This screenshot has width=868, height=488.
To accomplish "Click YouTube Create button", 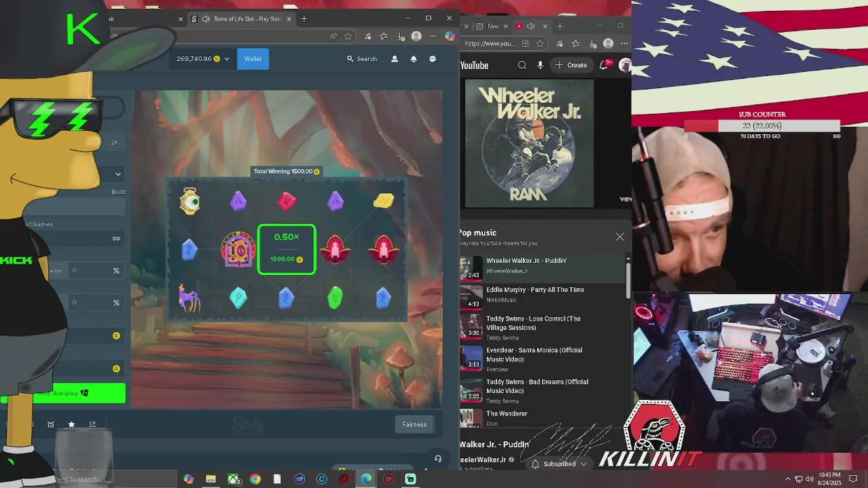I will [x=570, y=65].
